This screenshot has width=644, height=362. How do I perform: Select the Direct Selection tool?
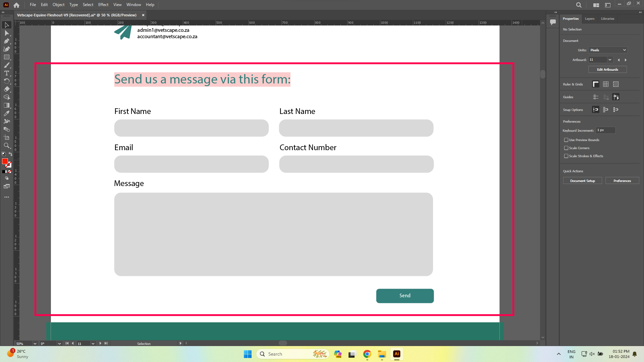[6, 33]
